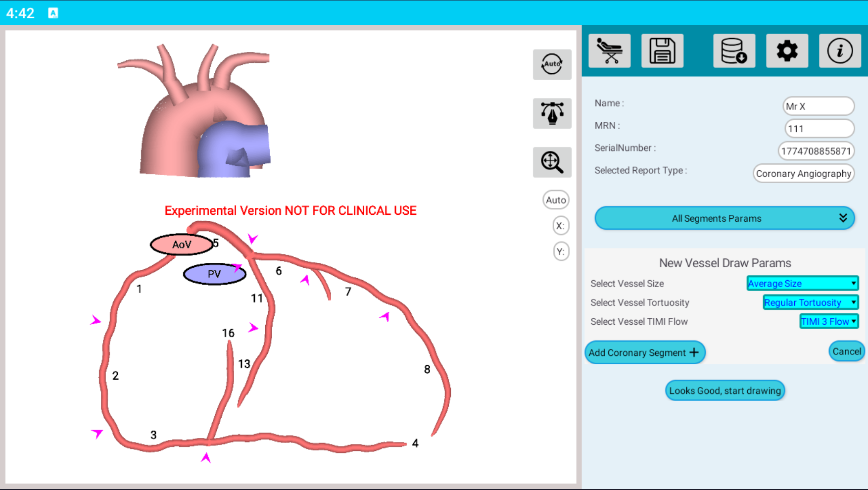Open the Average Size vessel dropdown
The height and width of the screenshot is (490, 868).
pyautogui.click(x=802, y=284)
